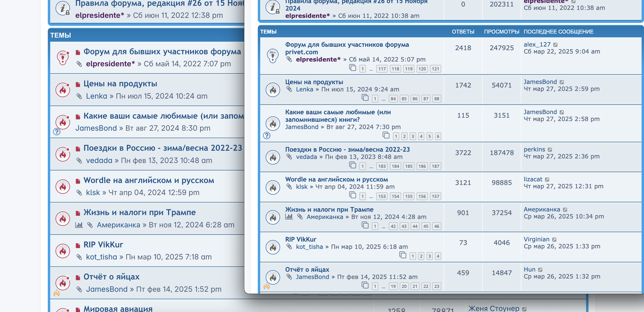The image size is (644, 312).
Task: Question mark icon by книги topic, front window
Action: coord(267,136)
